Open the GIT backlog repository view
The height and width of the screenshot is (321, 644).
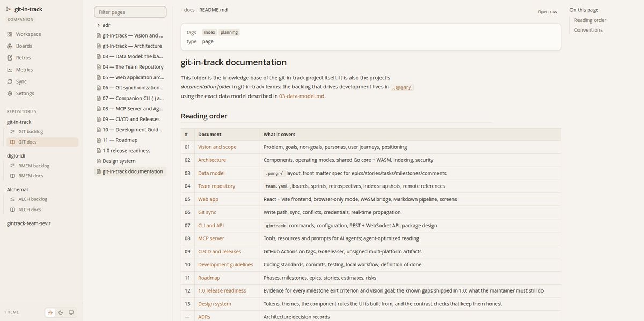click(42, 131)
